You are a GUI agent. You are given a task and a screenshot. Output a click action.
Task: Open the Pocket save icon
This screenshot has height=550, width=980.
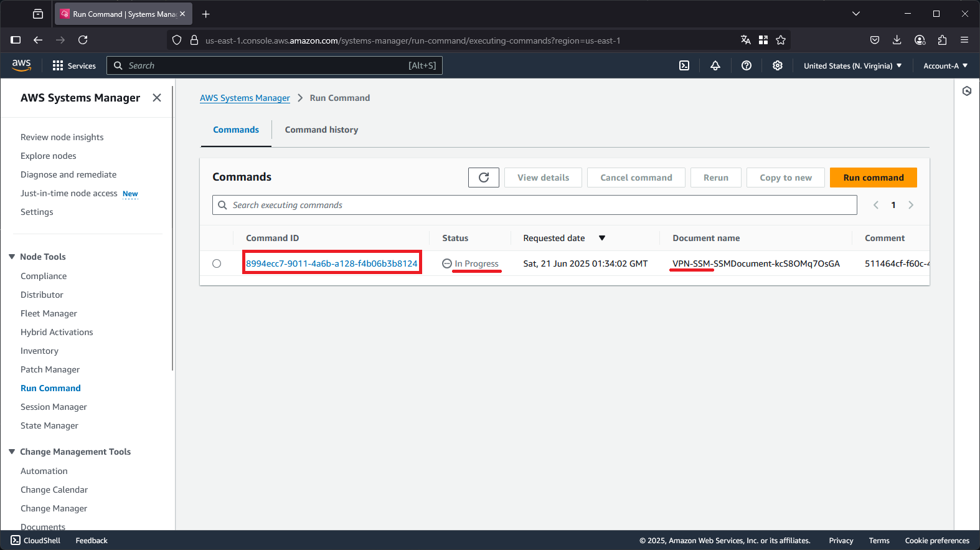click(x=875, y=40)
